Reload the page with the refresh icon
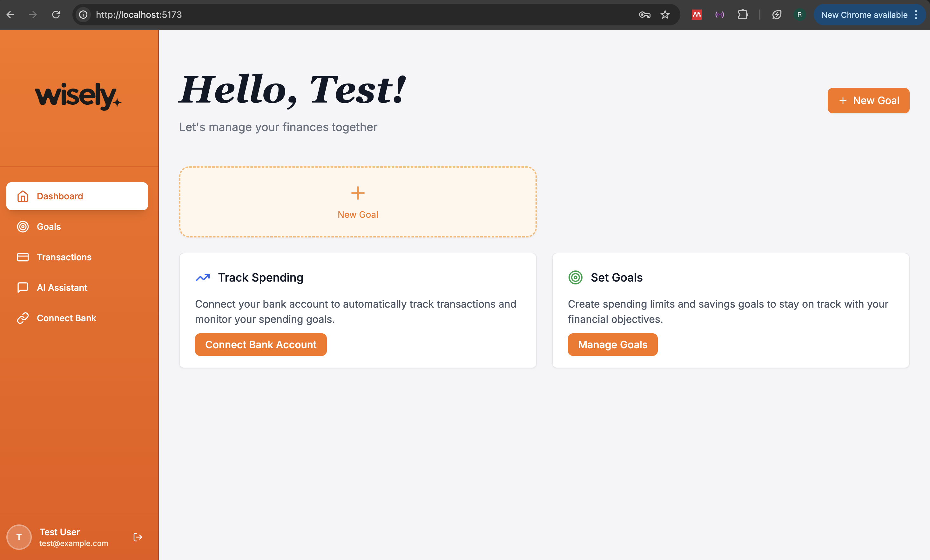 click(x=56, y=15)
